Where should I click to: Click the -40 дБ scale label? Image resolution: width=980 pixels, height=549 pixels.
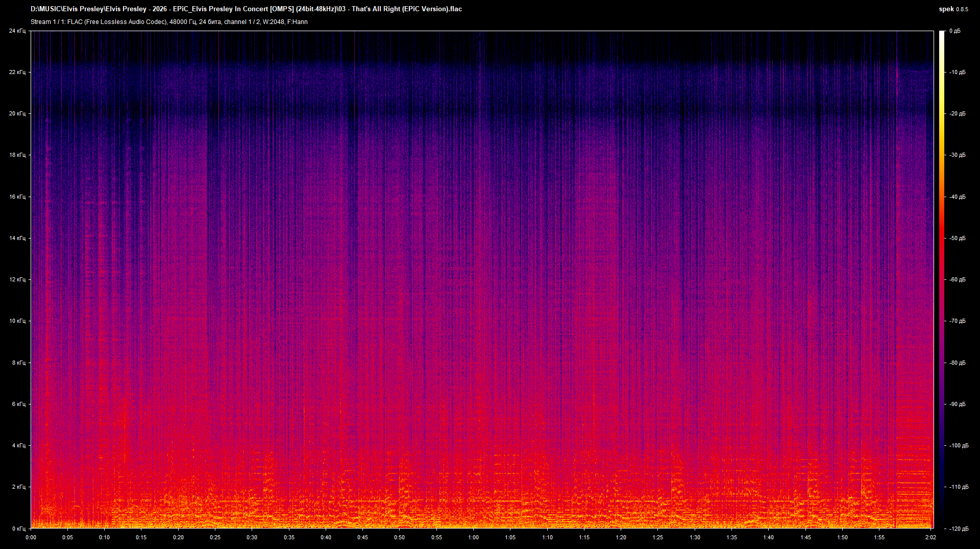[957, 197]
